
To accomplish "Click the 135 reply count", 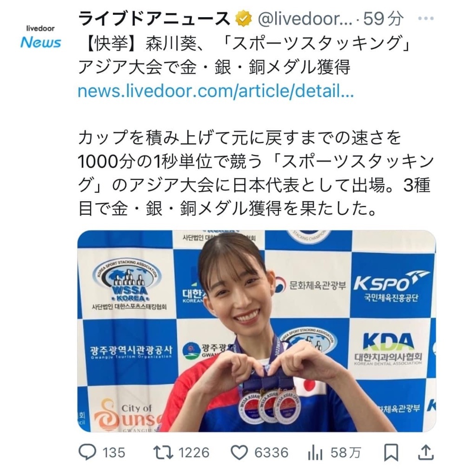I will pos(114,453).
